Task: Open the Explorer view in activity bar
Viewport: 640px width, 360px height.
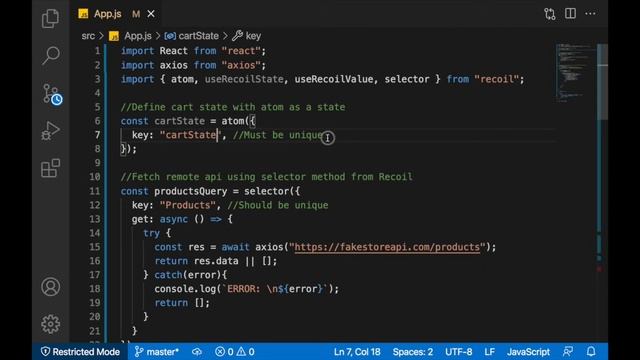Action: (51, 18)
